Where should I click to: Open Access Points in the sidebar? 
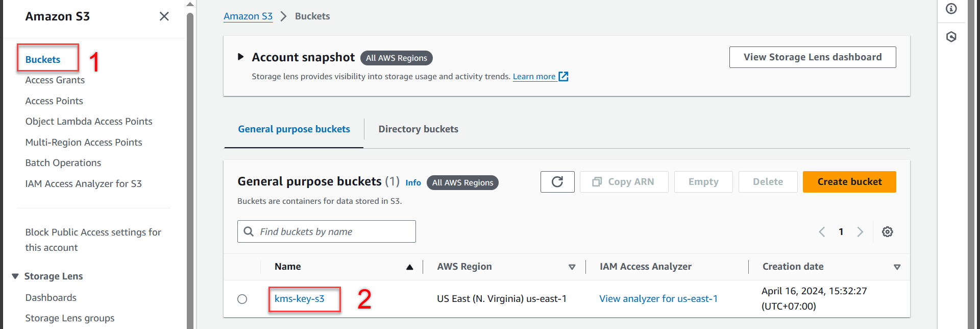[54, 101]
